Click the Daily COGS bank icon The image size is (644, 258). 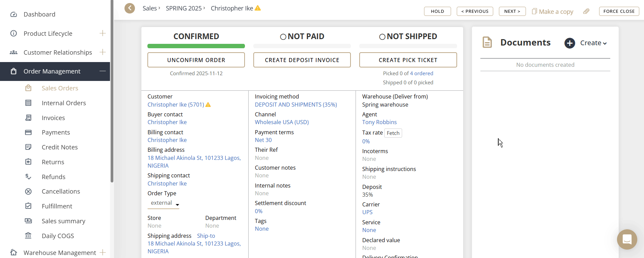point(28,236)
